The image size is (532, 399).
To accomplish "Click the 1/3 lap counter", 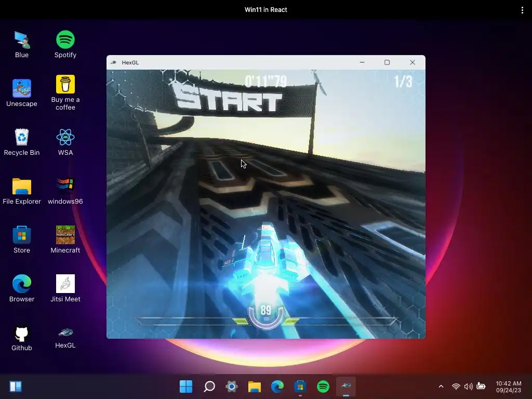I will (403, 82).
